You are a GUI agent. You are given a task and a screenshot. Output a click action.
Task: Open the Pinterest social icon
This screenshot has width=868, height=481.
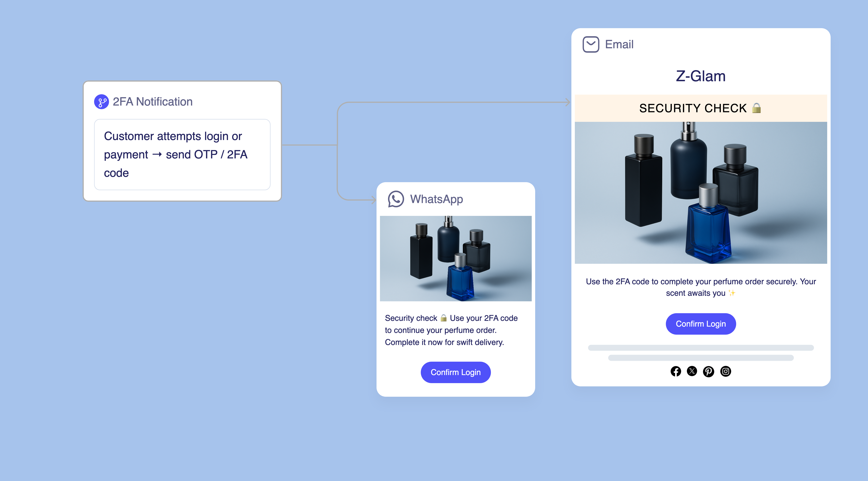tap(708, 371)
